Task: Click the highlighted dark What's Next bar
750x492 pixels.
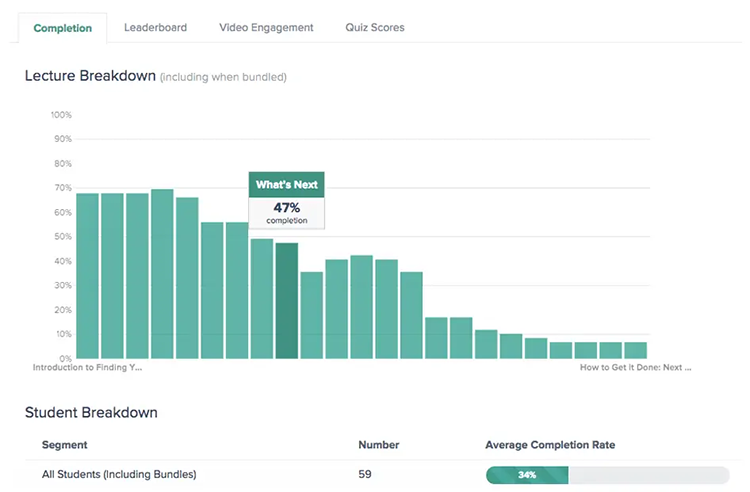Action: tap(287, 300)
